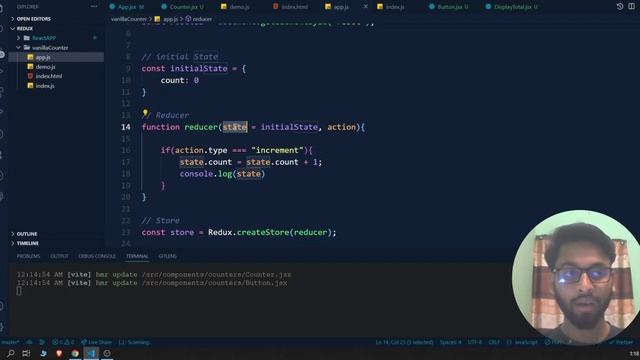The height and width of the screenshot is (360, 640).
Task: Open the explorer more actions ellipsis
Action: (x=94, y=7)
